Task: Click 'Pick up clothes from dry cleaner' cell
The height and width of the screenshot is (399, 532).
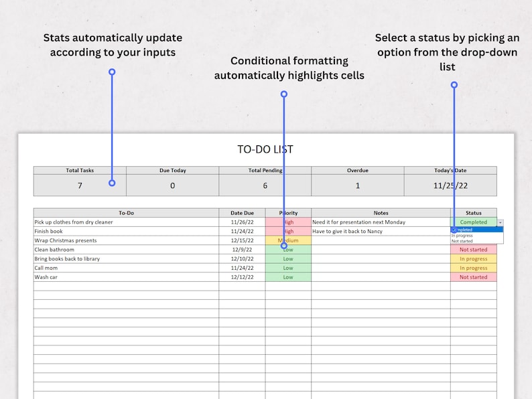Action: click(x=126, y=222)
